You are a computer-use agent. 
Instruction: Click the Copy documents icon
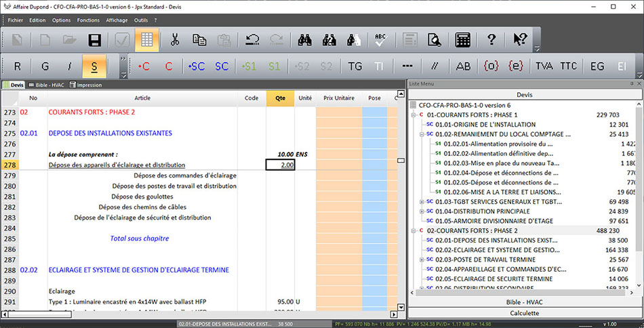pos(199,40)
